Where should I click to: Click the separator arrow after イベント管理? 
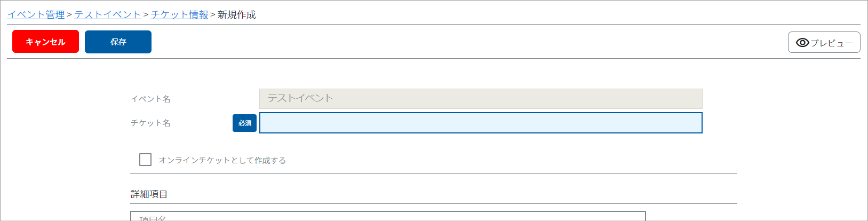click(x=69, y=15)
